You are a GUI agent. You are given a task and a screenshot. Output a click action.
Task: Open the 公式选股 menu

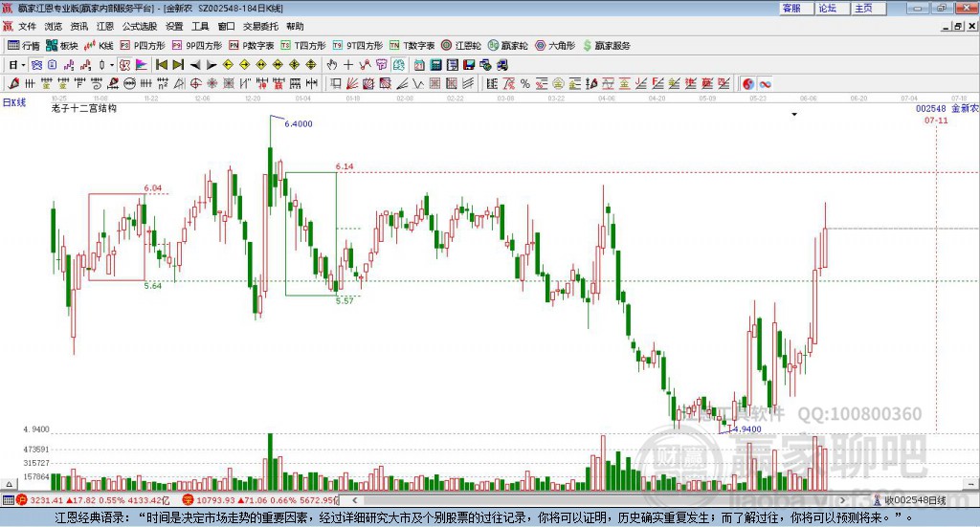point(140,26)
